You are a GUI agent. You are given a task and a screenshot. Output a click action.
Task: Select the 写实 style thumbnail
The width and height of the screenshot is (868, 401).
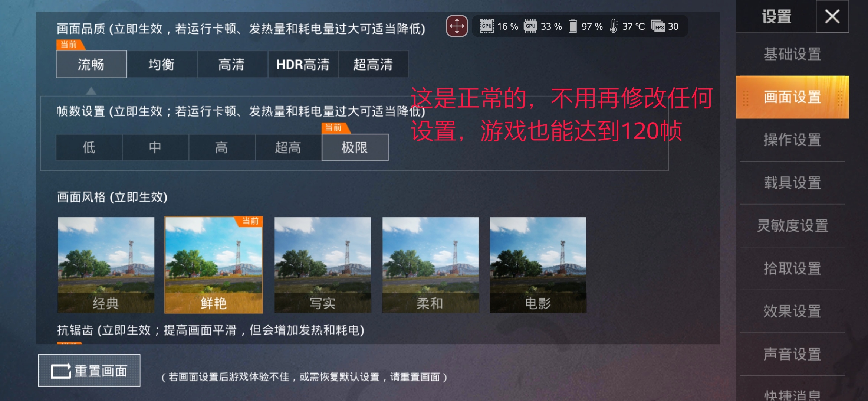tap(323, 265)
